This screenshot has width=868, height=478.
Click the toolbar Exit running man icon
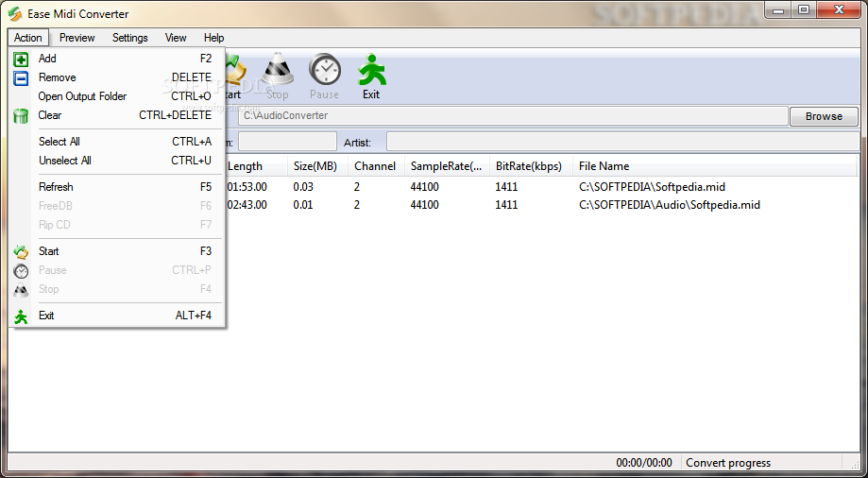tap(371, 69)
